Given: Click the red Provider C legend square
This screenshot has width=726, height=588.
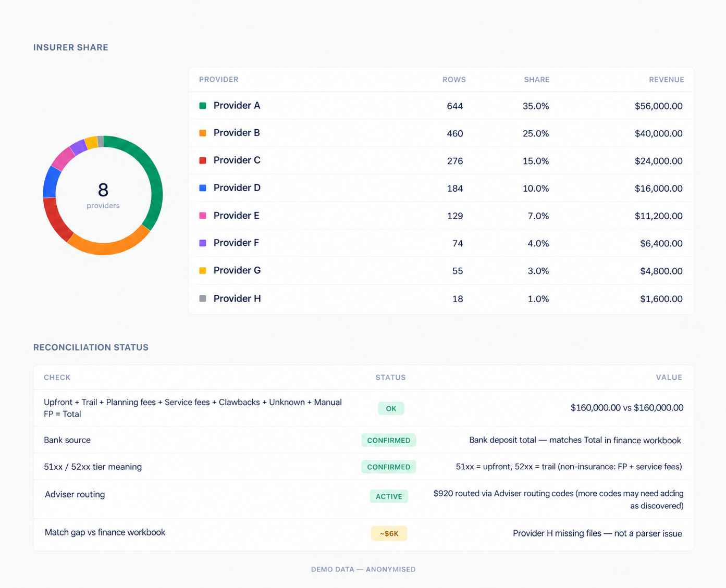Looking at the screenshot, I should 203,160.
